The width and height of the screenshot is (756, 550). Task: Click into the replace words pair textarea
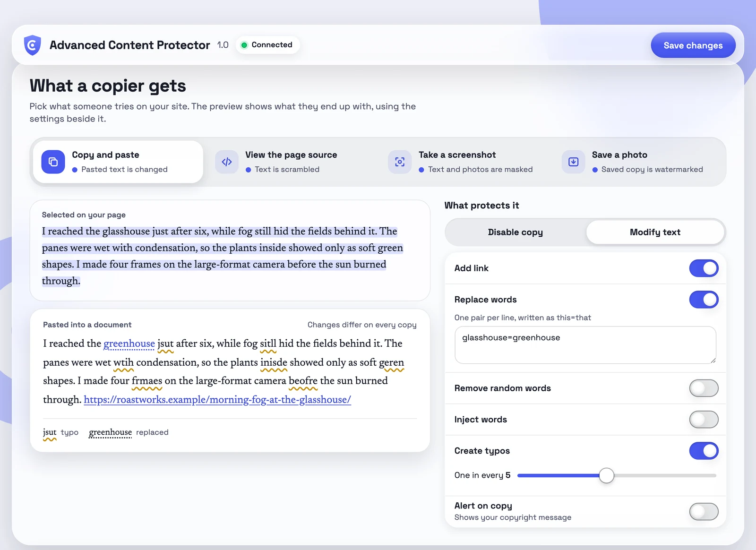click(585, 345)
